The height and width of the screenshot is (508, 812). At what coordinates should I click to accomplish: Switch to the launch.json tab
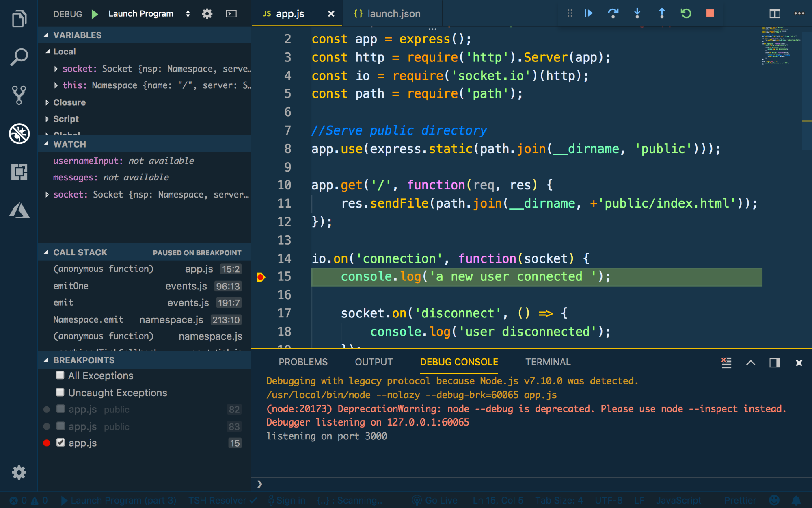391,13
